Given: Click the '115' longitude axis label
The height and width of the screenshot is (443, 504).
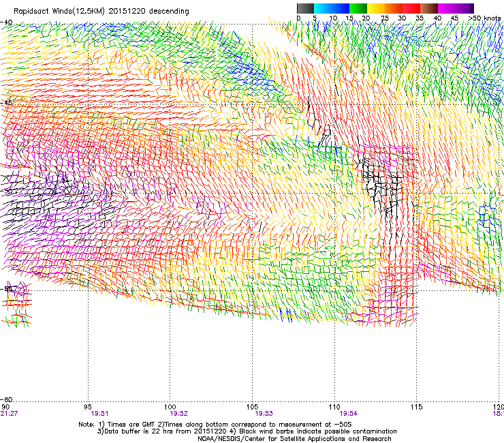Looking at the screenshot, I should tap(417, 407).
